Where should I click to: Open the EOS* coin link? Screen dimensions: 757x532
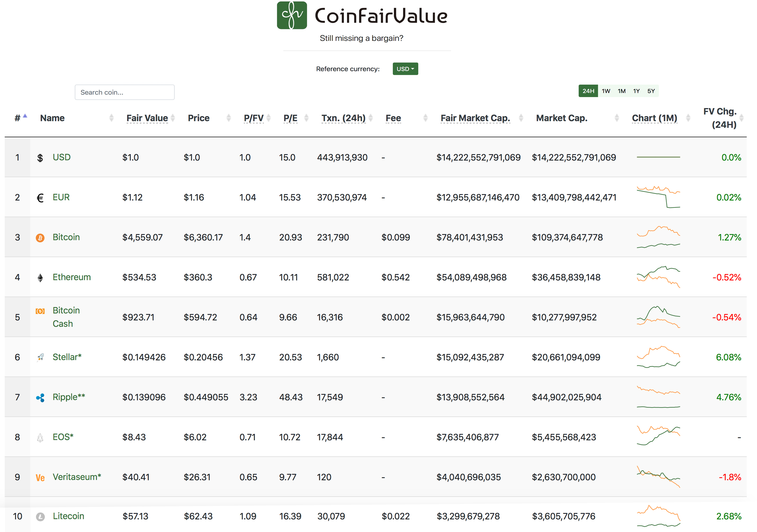63,437
